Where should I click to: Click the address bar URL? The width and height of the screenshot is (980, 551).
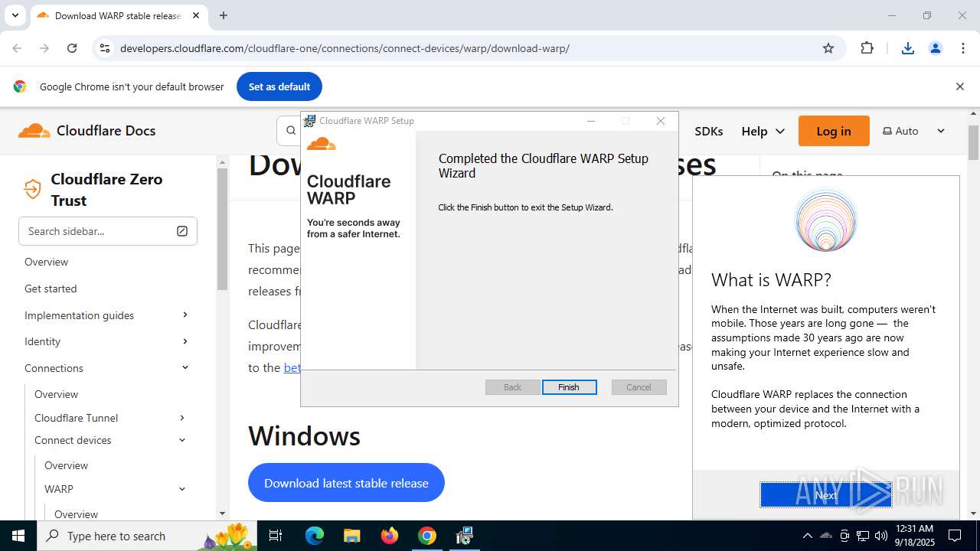click(345, 48)
